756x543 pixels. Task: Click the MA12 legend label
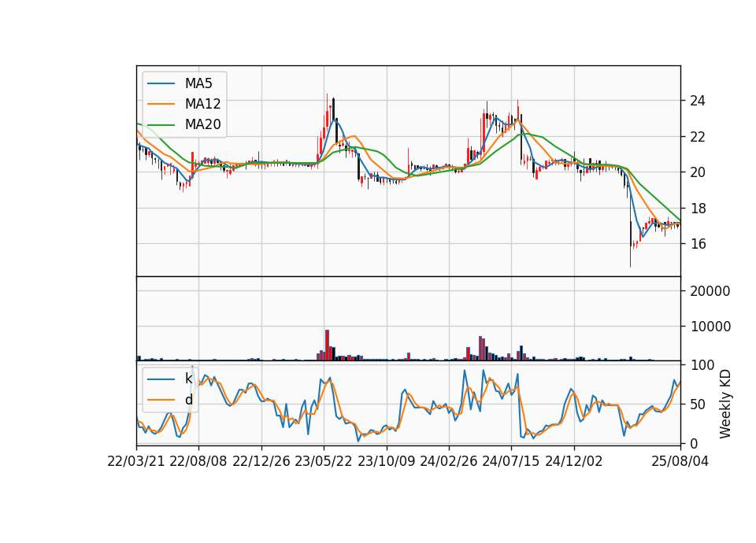[202, 104]
